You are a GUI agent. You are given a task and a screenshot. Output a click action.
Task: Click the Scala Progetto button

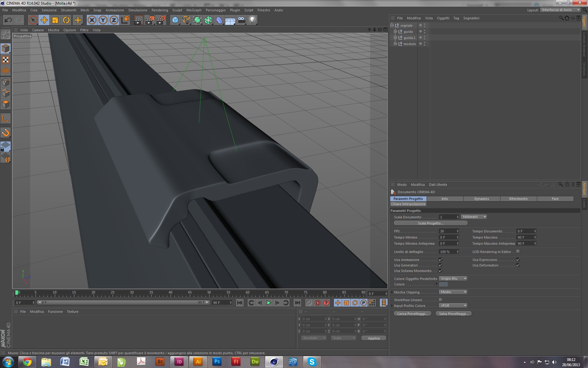click(430, 223)
